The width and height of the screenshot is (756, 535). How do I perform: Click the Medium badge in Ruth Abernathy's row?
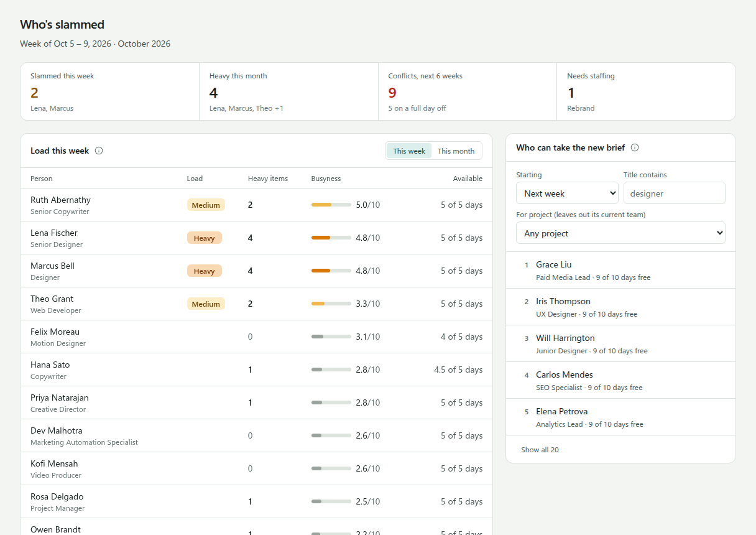tap(206, 205)
